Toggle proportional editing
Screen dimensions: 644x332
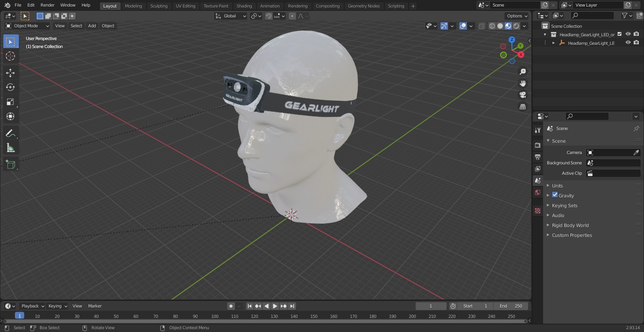292,16
